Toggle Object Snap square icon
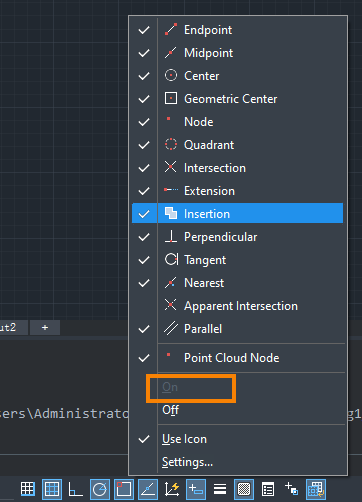Image resolution: width=362 pixels, height=502 pixels. tap(124, 489)
